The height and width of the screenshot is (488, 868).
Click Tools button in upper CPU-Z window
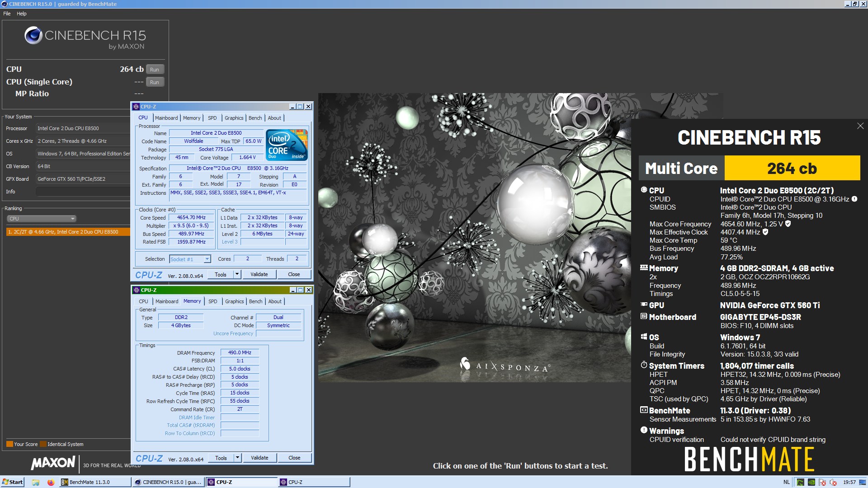click(221, 274)
